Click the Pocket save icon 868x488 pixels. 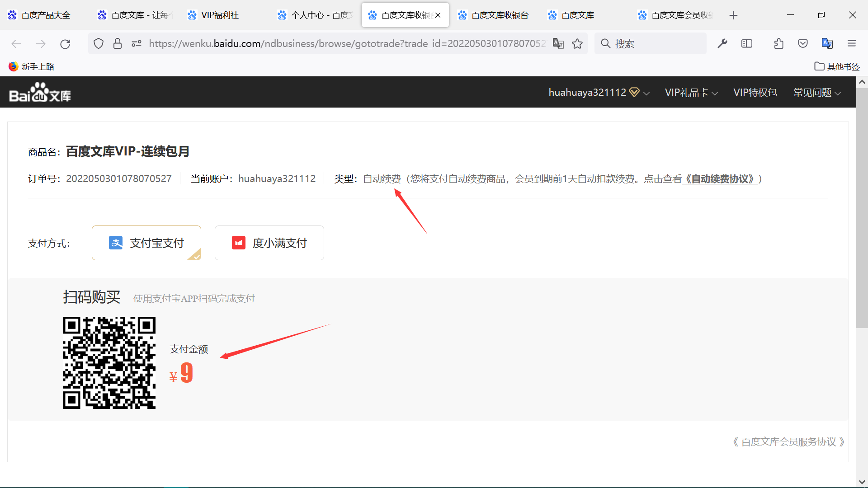[803, 44]
